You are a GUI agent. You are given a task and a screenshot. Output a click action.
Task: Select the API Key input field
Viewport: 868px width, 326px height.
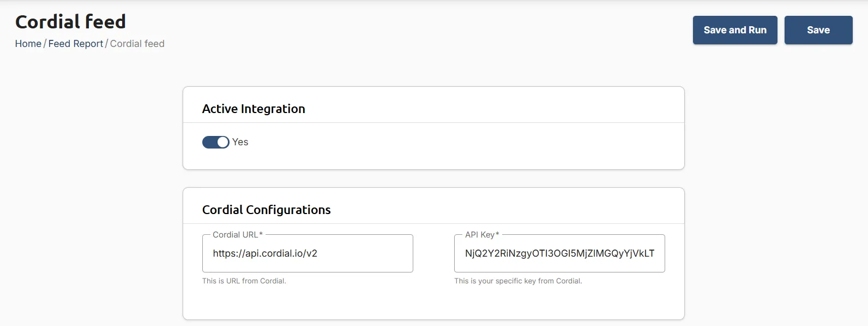559,253
